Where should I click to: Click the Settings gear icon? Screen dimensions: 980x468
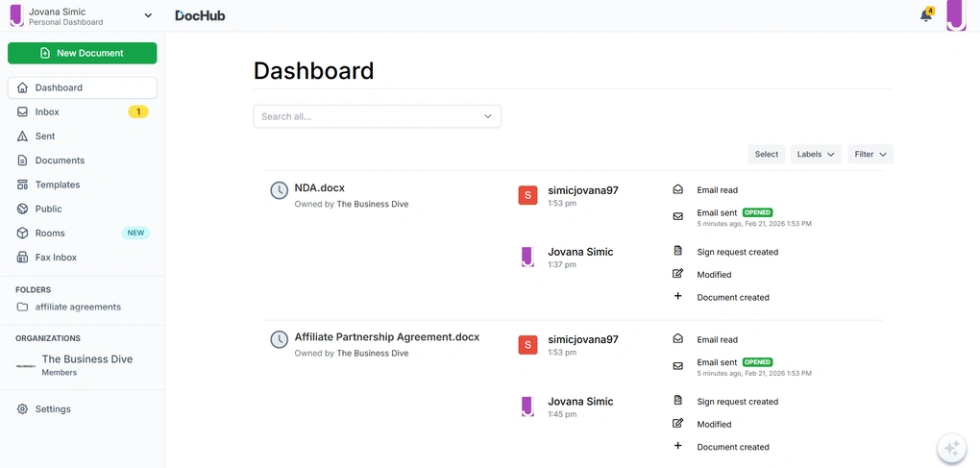[x=22, y=409]
